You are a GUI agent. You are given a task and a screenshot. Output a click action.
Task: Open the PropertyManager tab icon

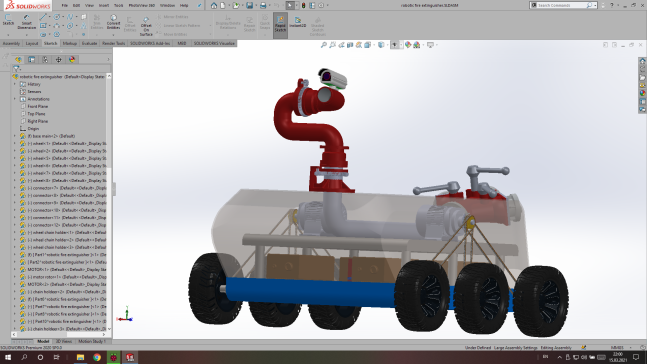31,59
